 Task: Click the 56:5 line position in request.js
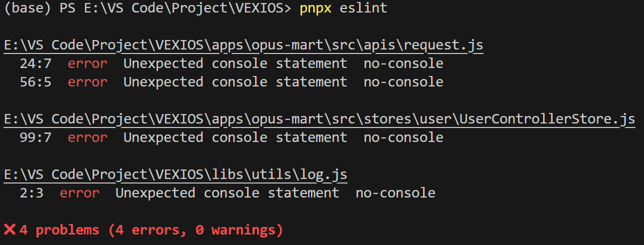(x=35, y=82)
